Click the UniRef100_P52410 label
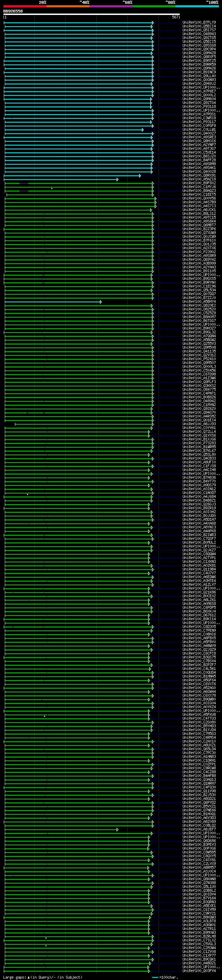 (x=199, y=359)
